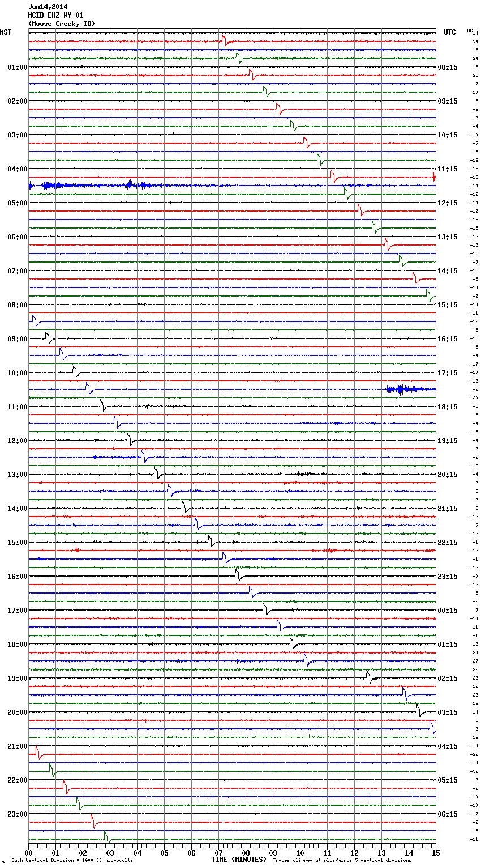The height and width of the screenshot is (868, 481).
Task: Click the 05:15 UTC time label
Action: pos(448,780)
